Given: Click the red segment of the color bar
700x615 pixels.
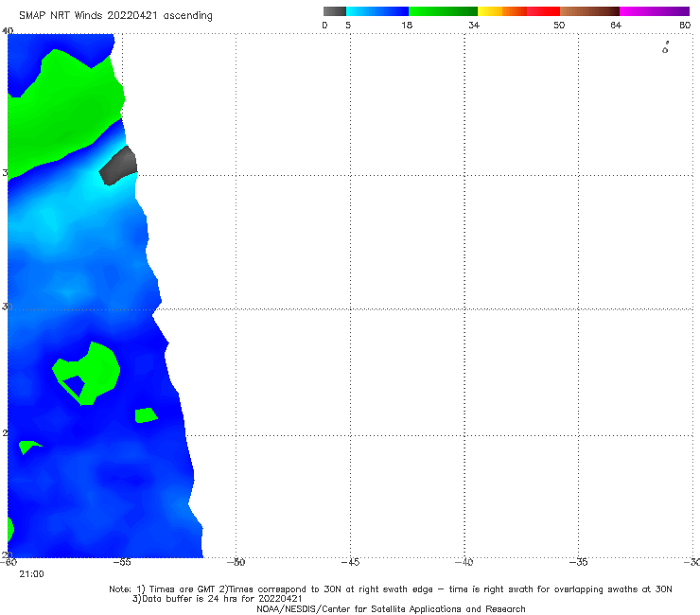Looking at the screenshot, I should pyautogui.click(x=543, y=11).
